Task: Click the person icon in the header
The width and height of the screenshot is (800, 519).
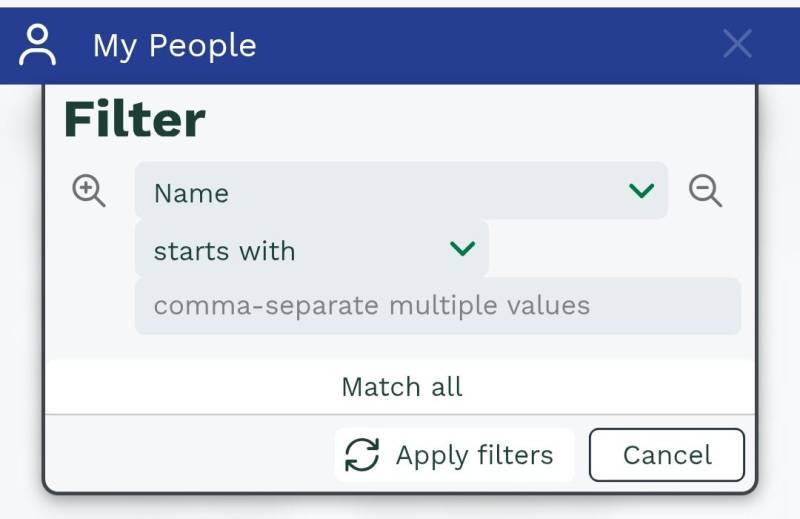Action: click(39, 45)
